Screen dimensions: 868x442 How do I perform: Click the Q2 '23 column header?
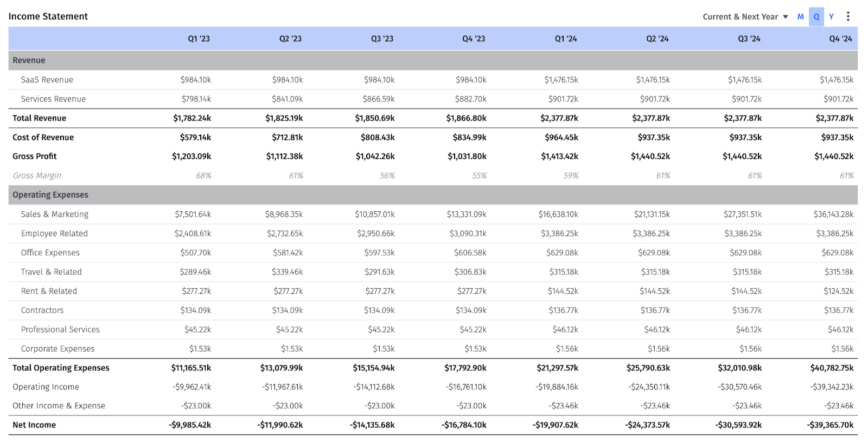[x=290, y=39]
